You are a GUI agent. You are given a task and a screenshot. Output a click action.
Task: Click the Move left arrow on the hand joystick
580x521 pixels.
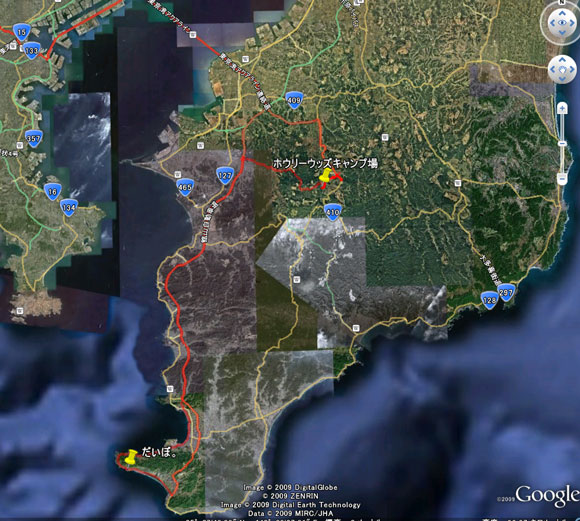pos(553,69)
